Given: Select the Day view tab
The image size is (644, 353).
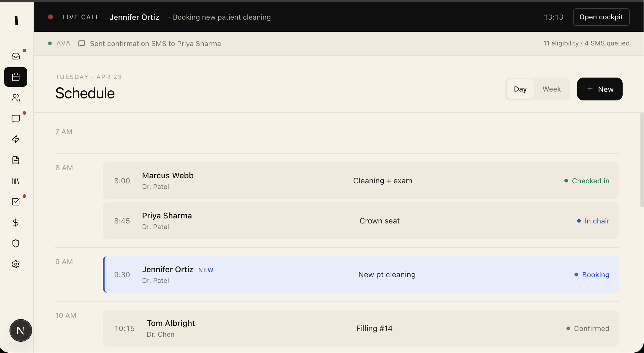Looking at the screenshot, I should tap(520, 89).
